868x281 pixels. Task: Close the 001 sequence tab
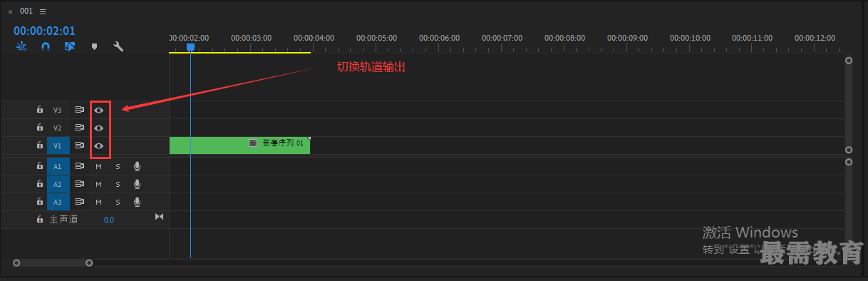tap(10, 11)
